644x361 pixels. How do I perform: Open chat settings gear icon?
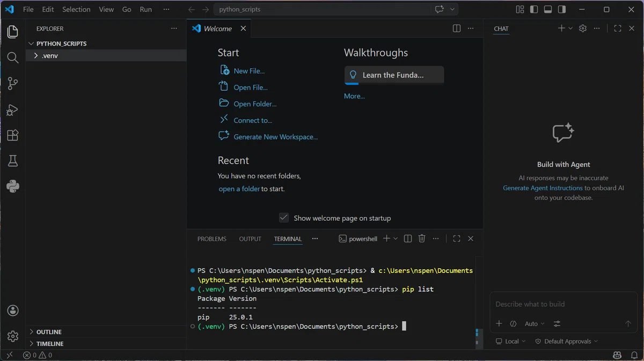point(583,28)
